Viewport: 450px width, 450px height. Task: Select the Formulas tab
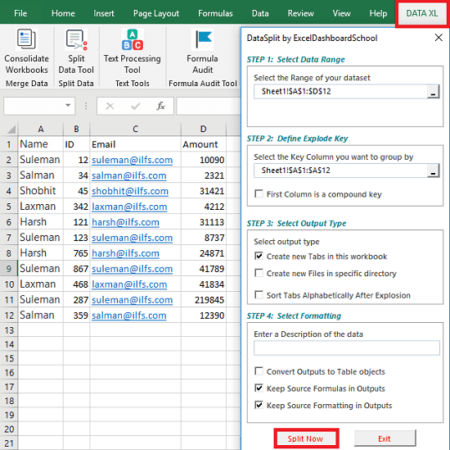(215, 13)
